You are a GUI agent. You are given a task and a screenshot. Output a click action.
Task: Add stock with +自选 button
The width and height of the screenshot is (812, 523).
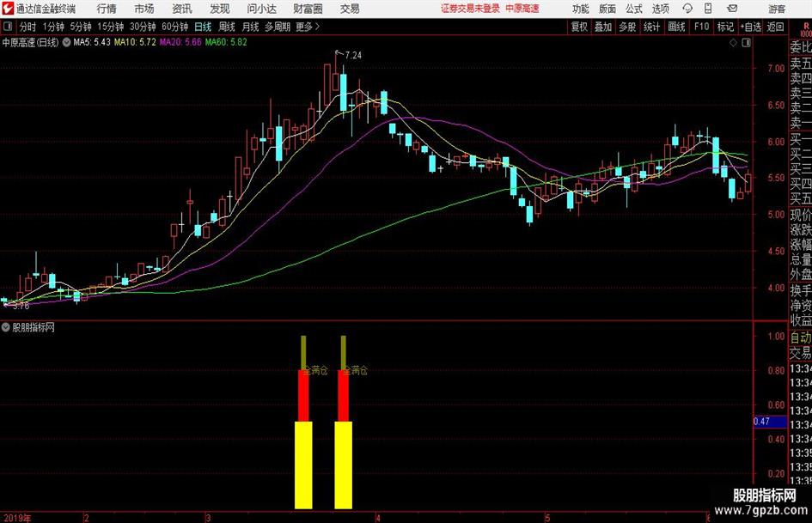point(750,27)
